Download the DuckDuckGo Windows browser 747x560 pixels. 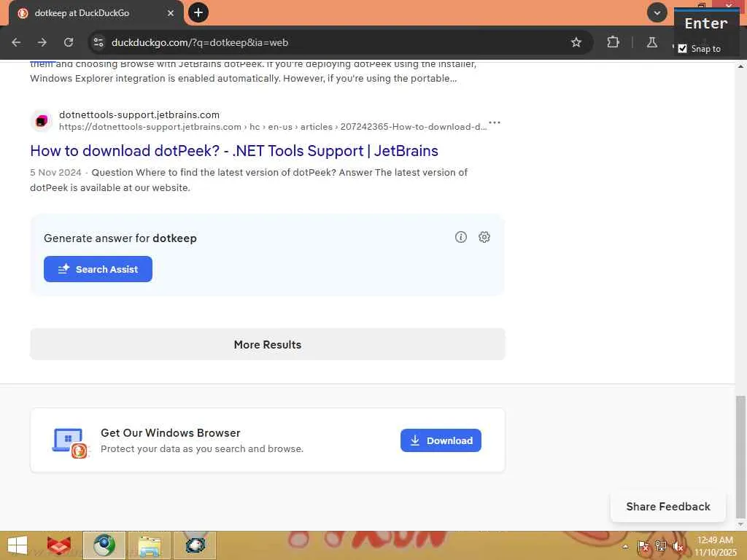(x=441, y=440)
